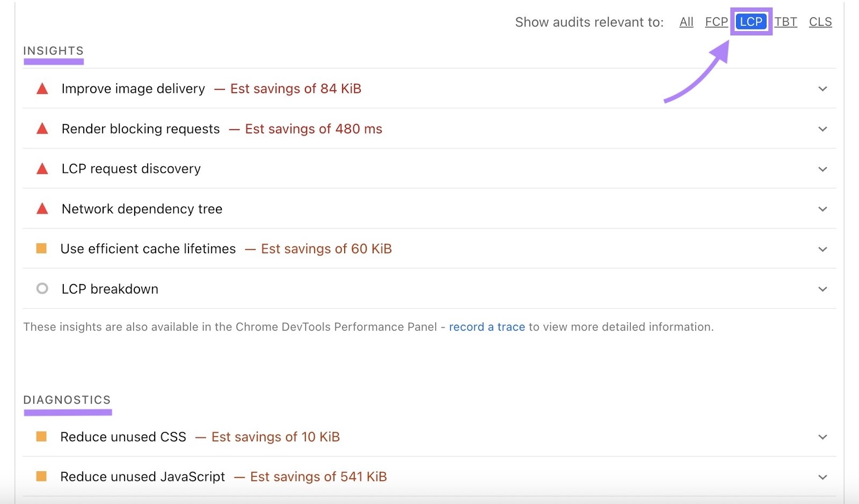Click the Reduce unused JavaScript audit title

pos(143,477)
